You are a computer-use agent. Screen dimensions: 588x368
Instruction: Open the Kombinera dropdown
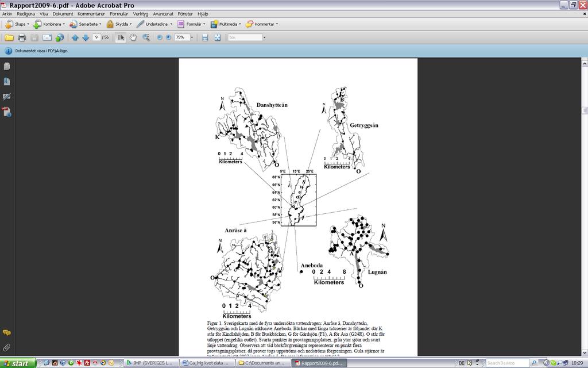[x=49, y=24]
